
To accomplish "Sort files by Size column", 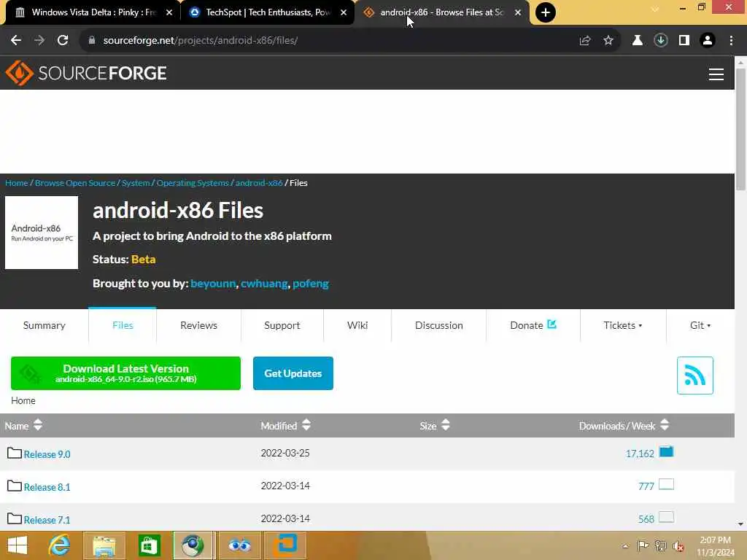I will click(435, 426).
